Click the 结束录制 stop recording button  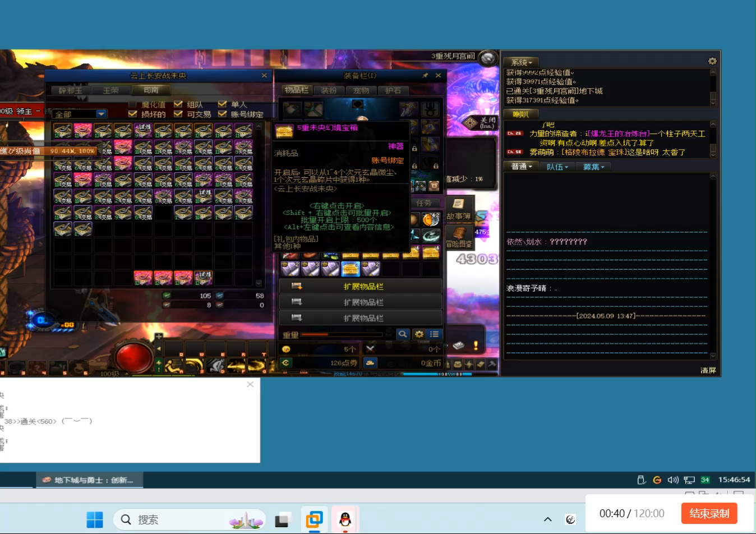709,513
